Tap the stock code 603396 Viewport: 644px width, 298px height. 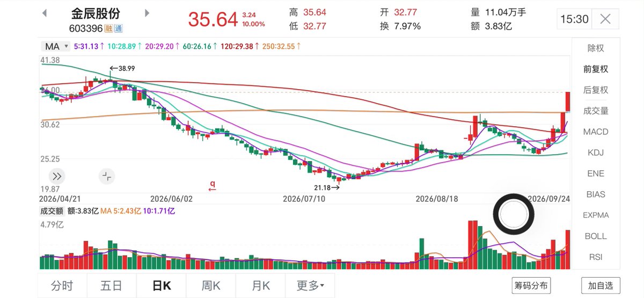pyautogui.click(x=86, y=28)
